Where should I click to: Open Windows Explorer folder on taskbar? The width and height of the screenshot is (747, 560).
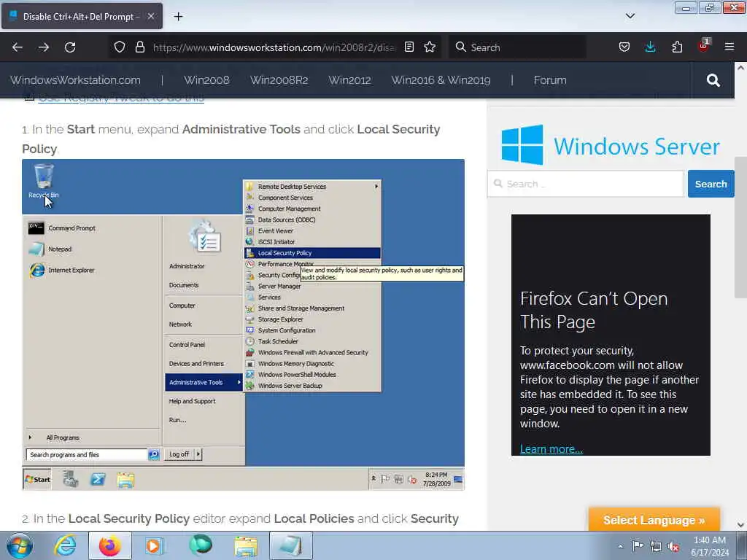click(245, 545)
